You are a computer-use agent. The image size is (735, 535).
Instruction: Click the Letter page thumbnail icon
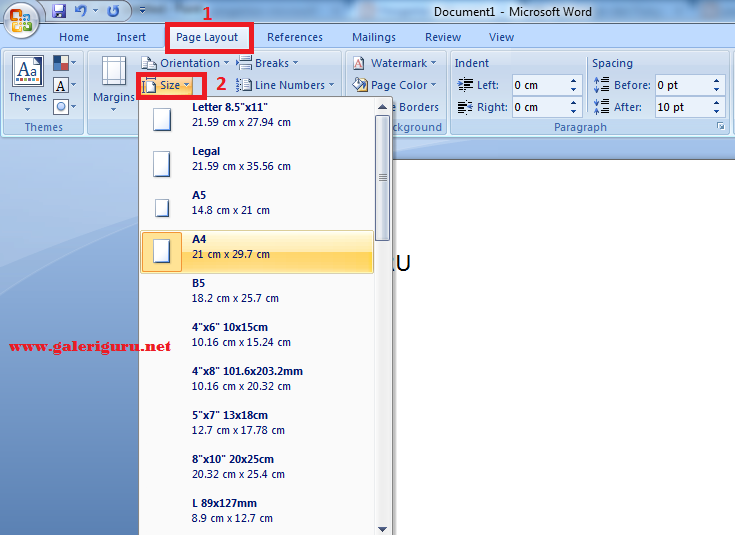click(x=162, y=119)
